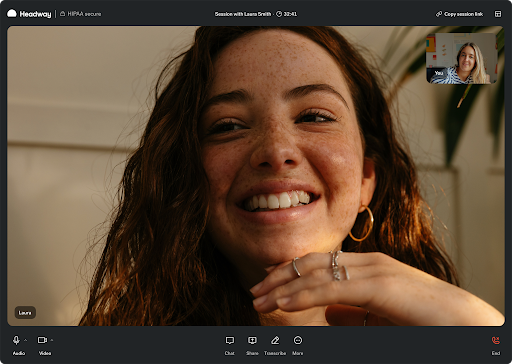Share your screen
The width and height of the screenshot is (512, 364).
click(252, 345)
